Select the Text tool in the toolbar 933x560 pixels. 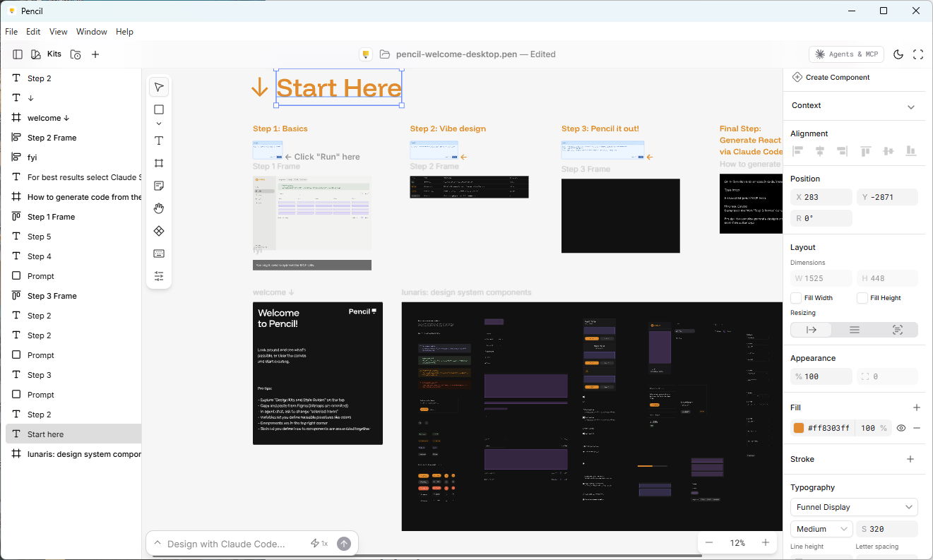tap(159, 141)
